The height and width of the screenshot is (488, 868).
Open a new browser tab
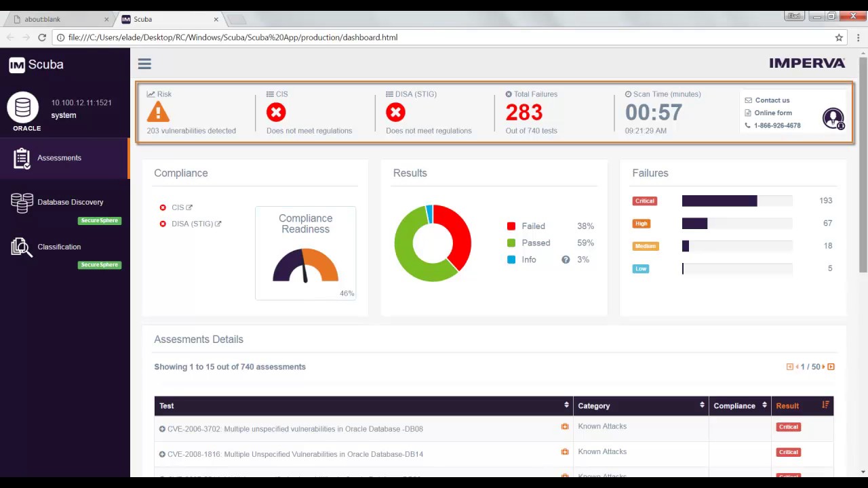[236, 19]
